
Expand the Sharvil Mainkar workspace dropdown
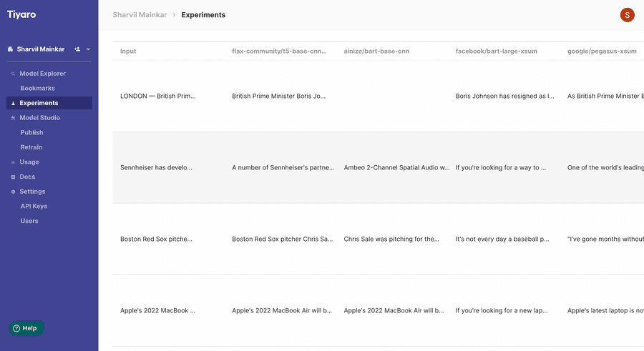[88, 49]
